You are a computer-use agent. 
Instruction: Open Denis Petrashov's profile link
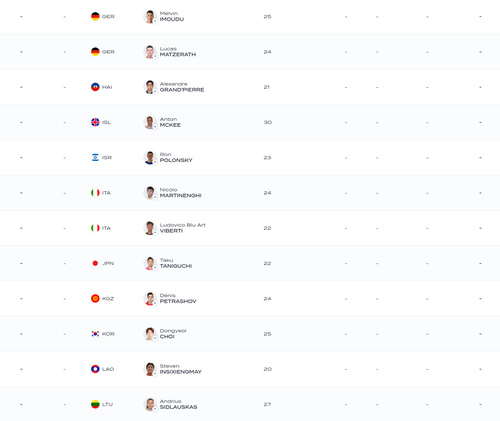tap(178, 299)
